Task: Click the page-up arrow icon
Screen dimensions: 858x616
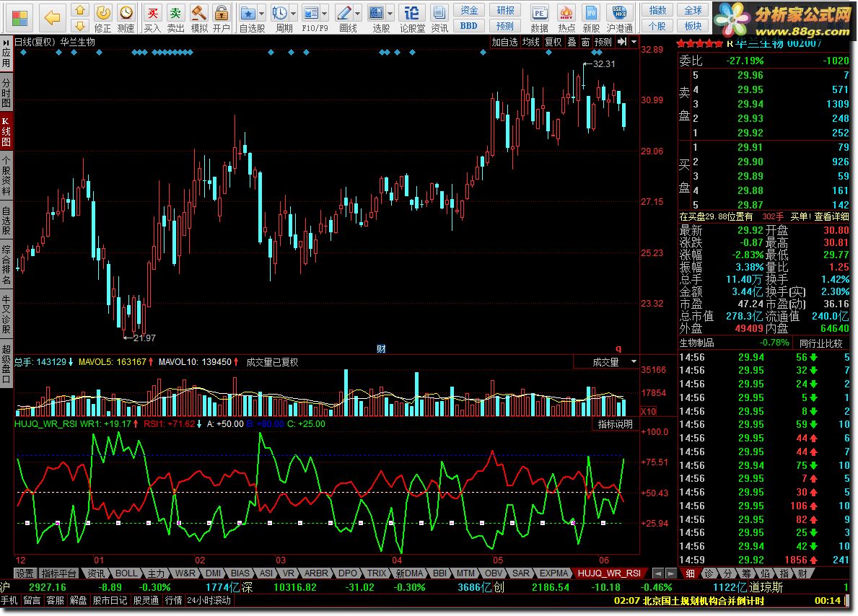Action: click(x=80, y=10)
